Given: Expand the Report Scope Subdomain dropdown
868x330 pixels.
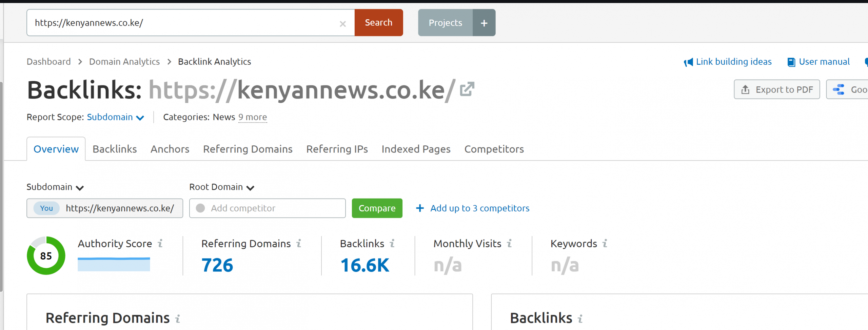Looking at the screenshot, I should click(116, 117).
